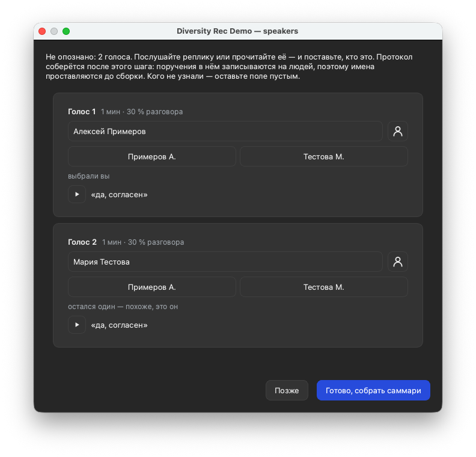
Task: Choose Примеров А. for Голос 2
Action: pos(152,287)
